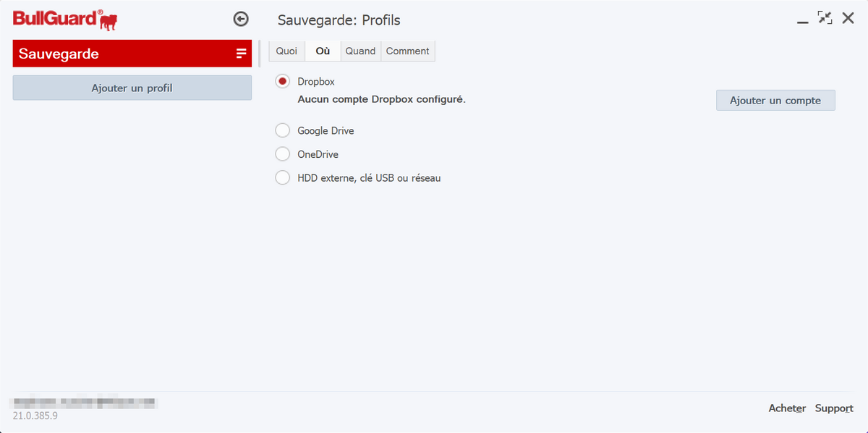This screenshot has width=868, height=433.
Task: Toggle compact window mode icon
Action: pyautogui.click(x=825, y=18)
